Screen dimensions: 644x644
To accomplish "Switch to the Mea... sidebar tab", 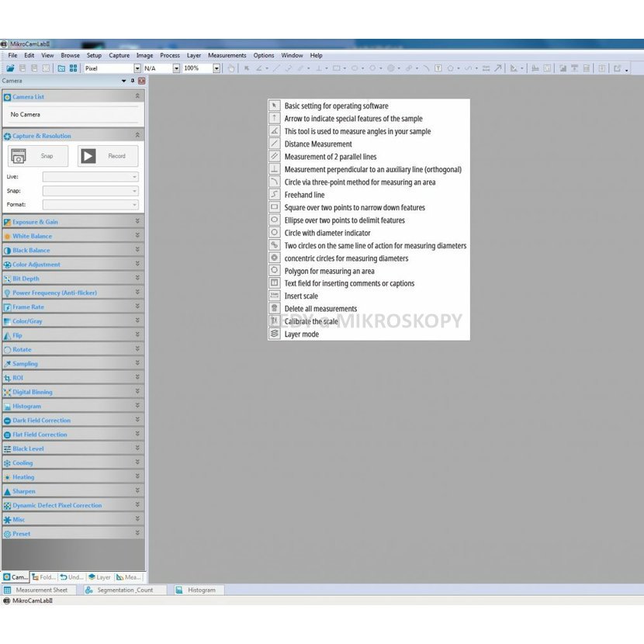I will pos(129,577).
